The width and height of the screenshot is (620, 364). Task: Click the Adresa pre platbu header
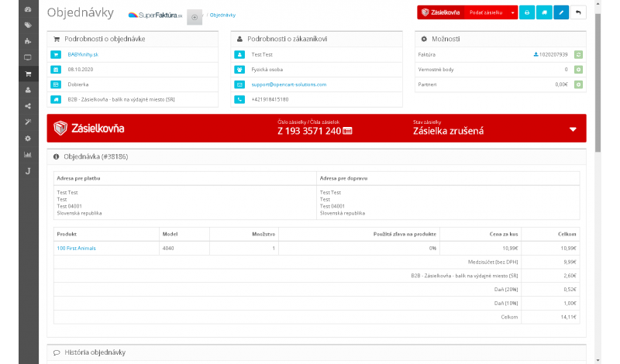[79, 178]
